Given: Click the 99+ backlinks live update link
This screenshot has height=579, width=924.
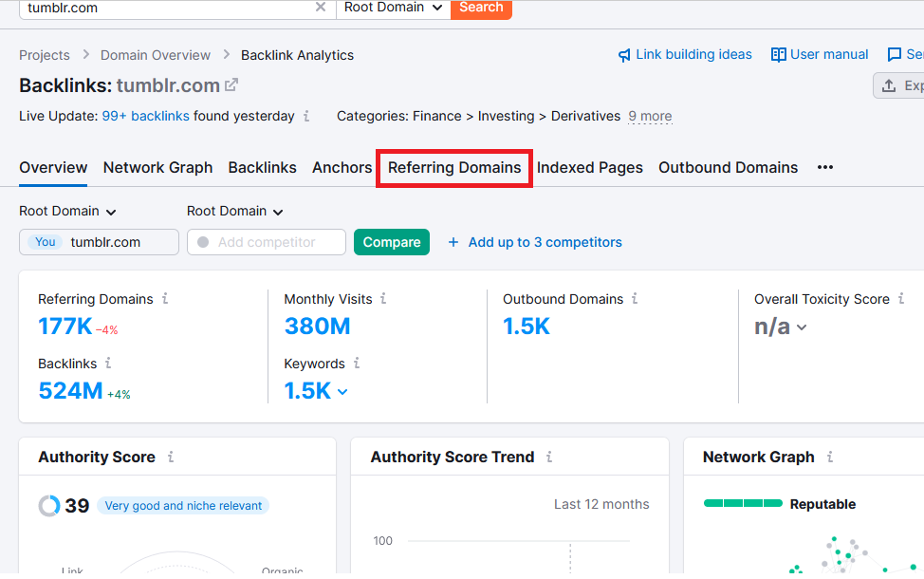Looking at the screenshot, I should coord(145,116).
